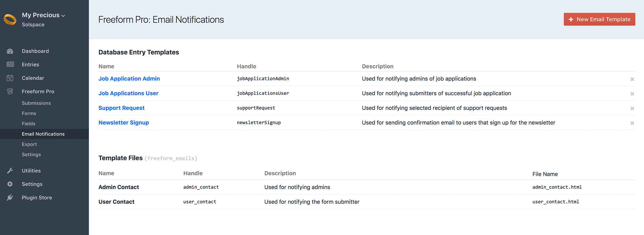Remove the Newsletter Signup template
This screenshot has height=235, width=644.
632,123
